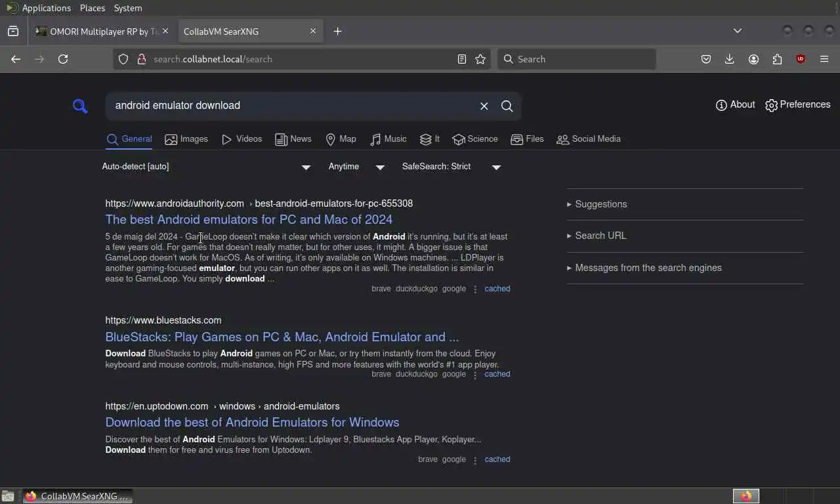This screenshot has width=840, height=504.
Task: Switch to the OMORI Multiplayer RP tab
Action: click(102, 31)
